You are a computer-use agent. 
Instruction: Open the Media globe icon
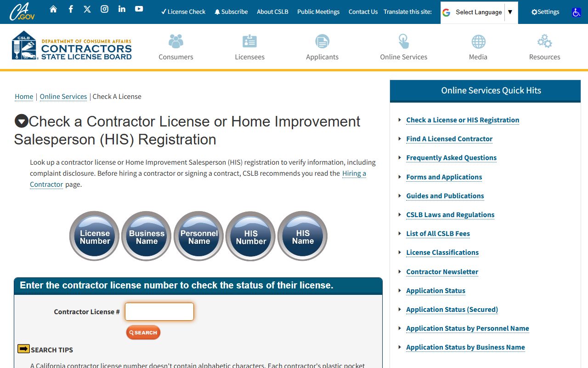[x=478, y=42]
